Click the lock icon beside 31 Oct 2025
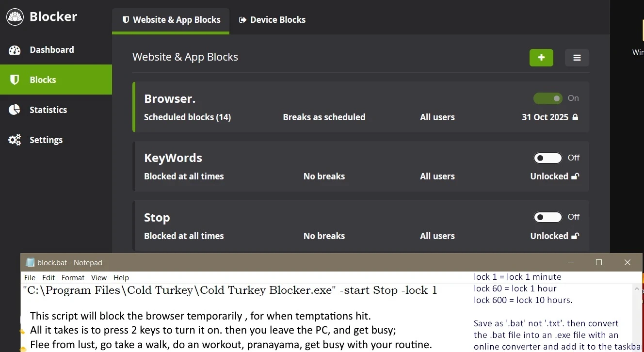The height and width of the screenshot is (352, 644). click(575, 117)
